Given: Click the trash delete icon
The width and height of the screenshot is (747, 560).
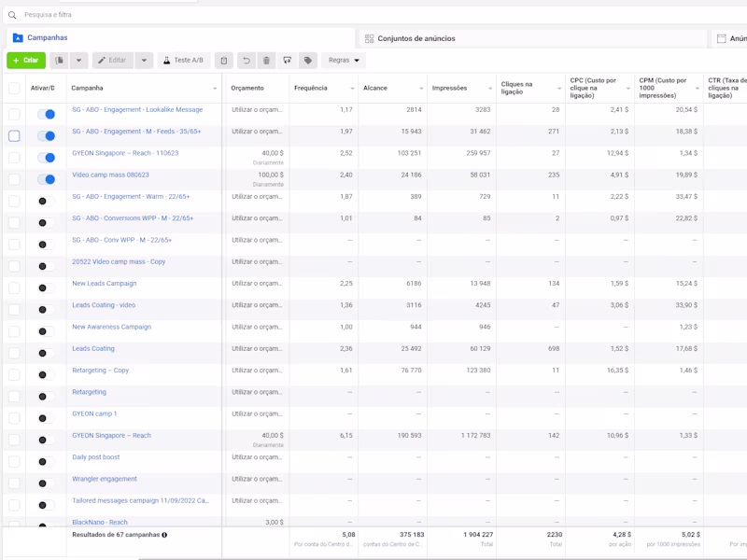Looking at the screenshot, I should click(x=267, y=61).
